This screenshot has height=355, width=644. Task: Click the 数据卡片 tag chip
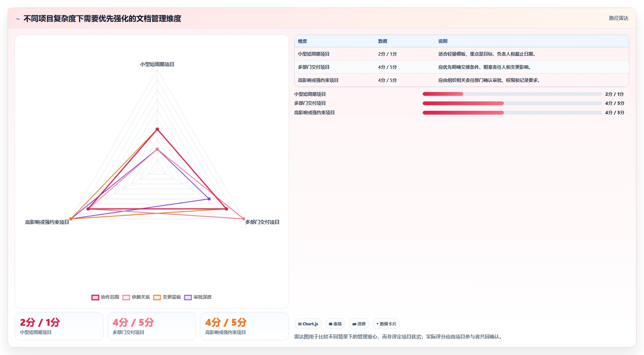(x=386, y=324)
